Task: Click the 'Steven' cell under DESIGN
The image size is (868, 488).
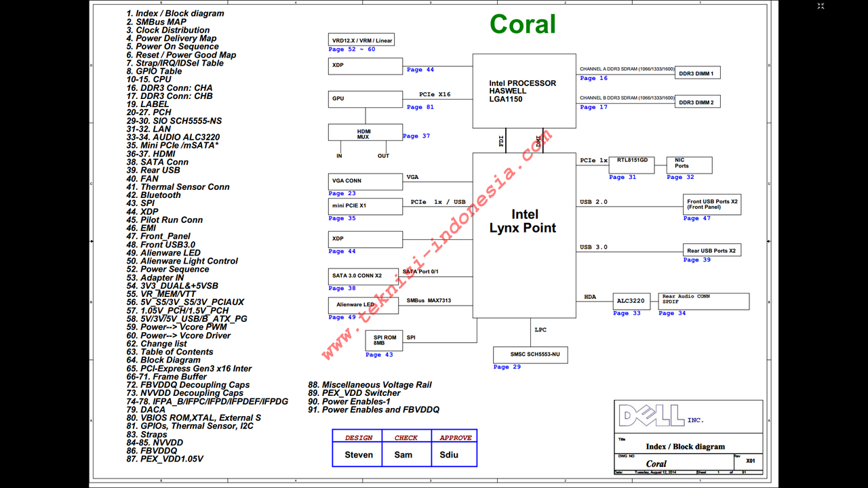Action: coord(359,455)
